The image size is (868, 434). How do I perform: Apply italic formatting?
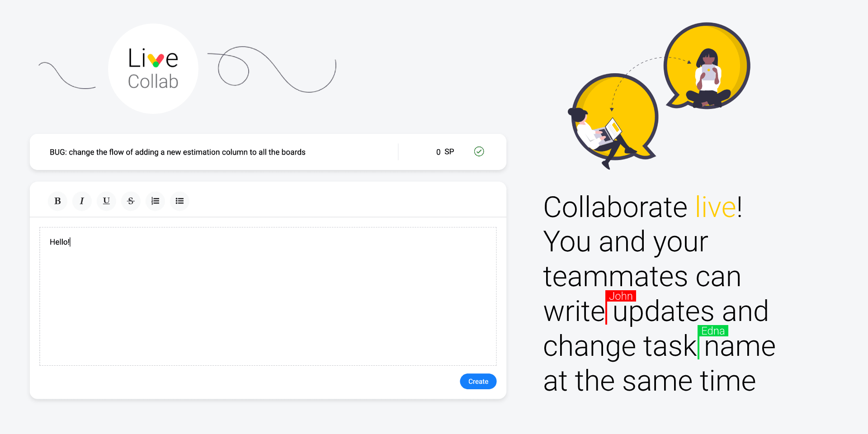pyautogui.click(x=82, y=201)
